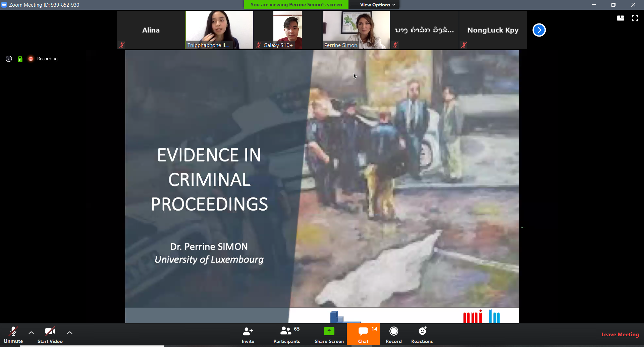Click the green 'You are viewing Perrine Simon's screen' banner

pyautogui.click(x=296, y=5)
